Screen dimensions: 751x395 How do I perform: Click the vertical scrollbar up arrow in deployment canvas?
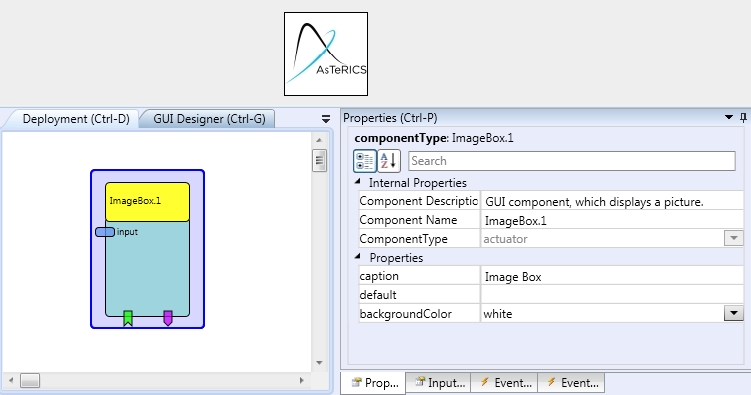point(319,140)
